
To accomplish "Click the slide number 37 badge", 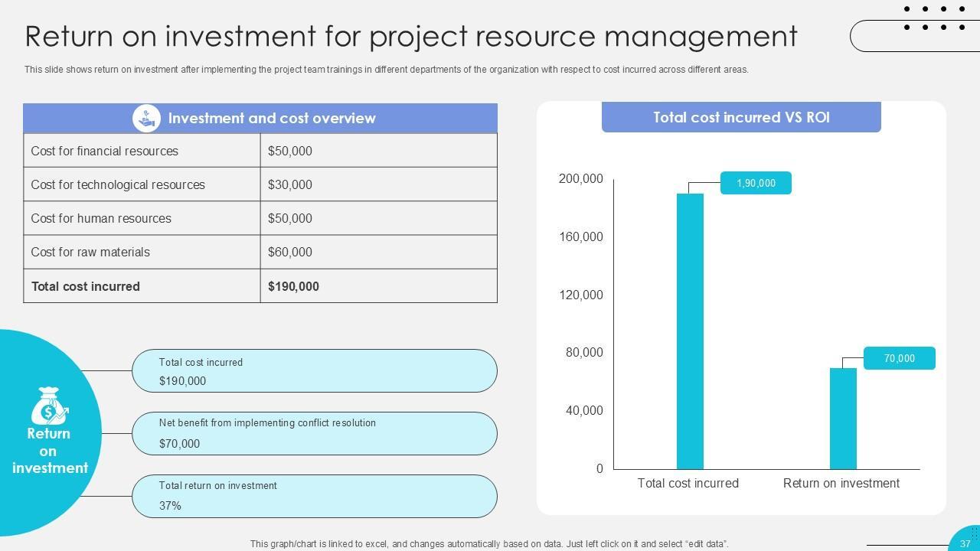I will pyautogui.click(x=965, y=543).
